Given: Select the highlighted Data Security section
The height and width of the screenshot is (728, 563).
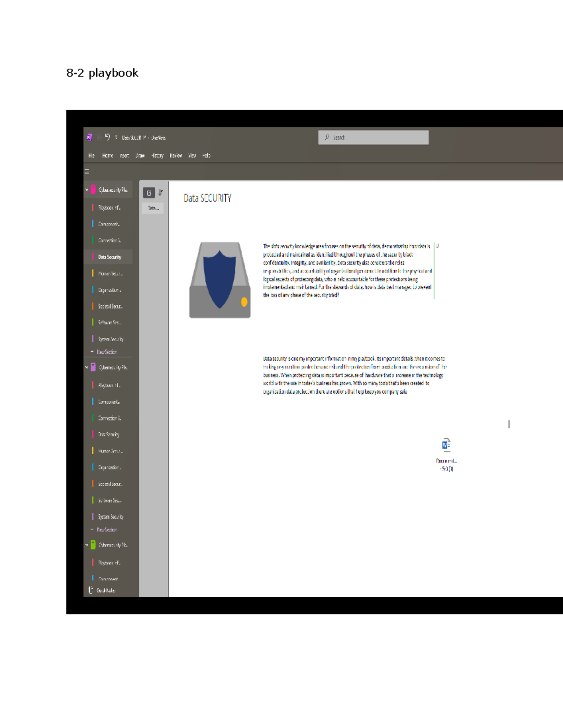Looking at the screenshot, I should (x=109, y=257).
